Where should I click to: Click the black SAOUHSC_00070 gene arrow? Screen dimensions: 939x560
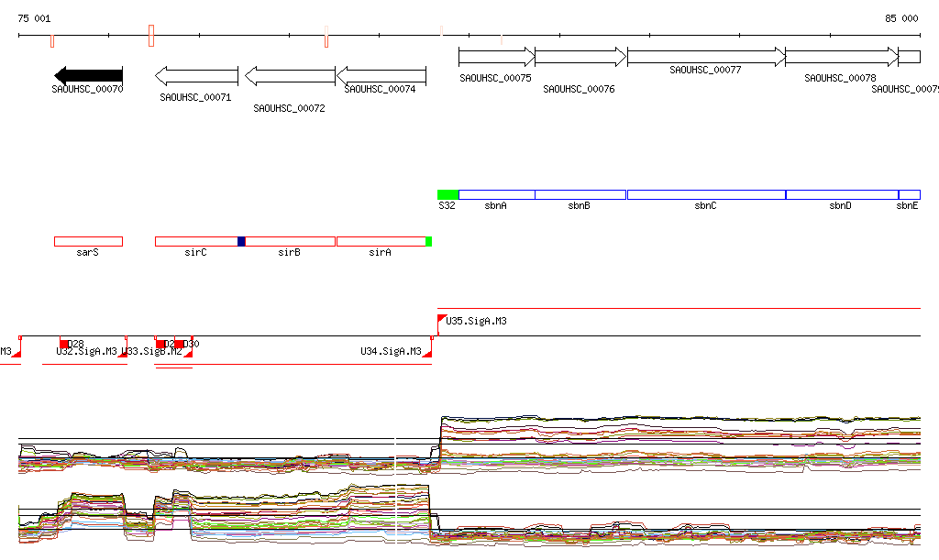pyautogui.click(x=89, y=75)
